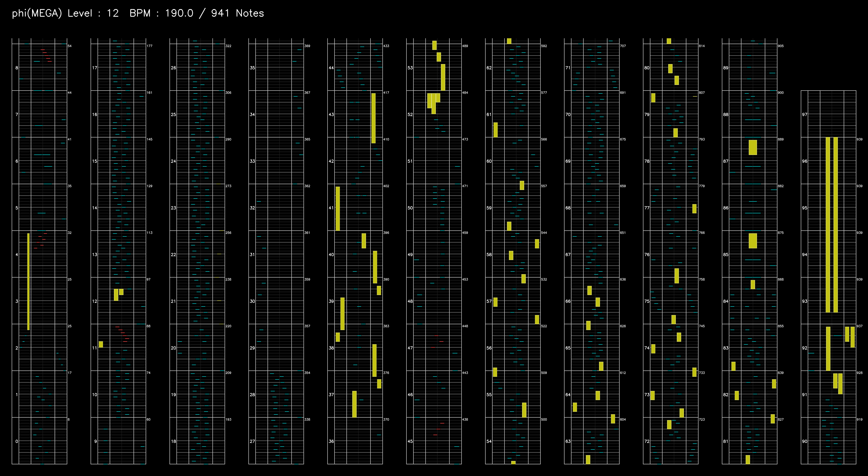Select cumulative note count 322
868x476 pixels.
coord(228,46)
